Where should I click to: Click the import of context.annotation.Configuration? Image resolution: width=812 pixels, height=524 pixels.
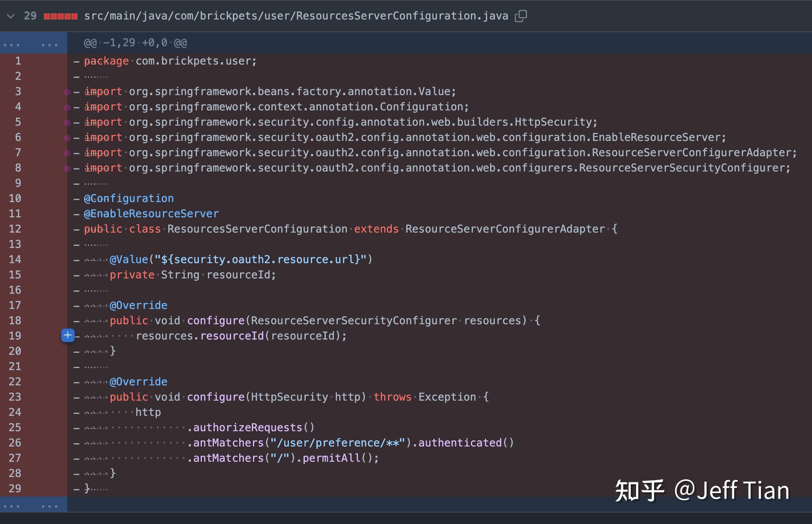276,107
